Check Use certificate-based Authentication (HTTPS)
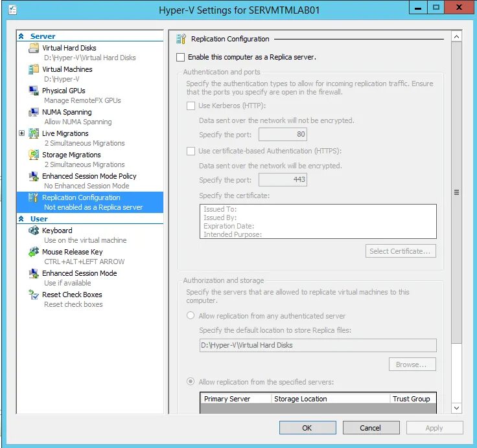Screen dimensions: 477x448 click(191, 151)
